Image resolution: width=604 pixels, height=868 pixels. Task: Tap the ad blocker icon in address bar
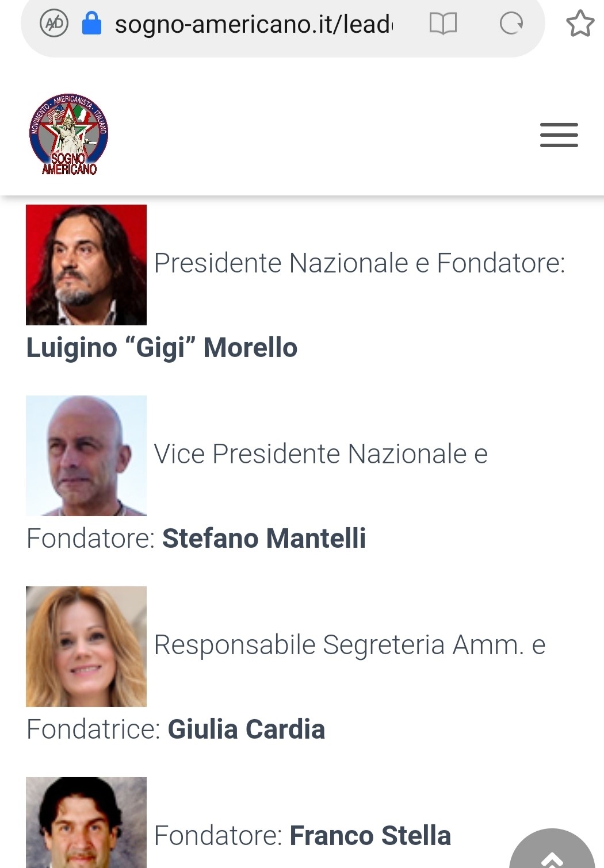tap(54, 24)
